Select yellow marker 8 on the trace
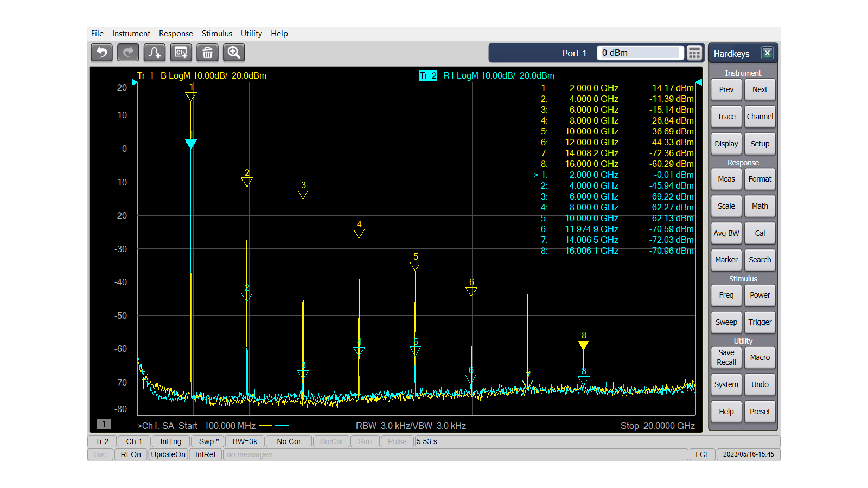 (x=584, y=344)
